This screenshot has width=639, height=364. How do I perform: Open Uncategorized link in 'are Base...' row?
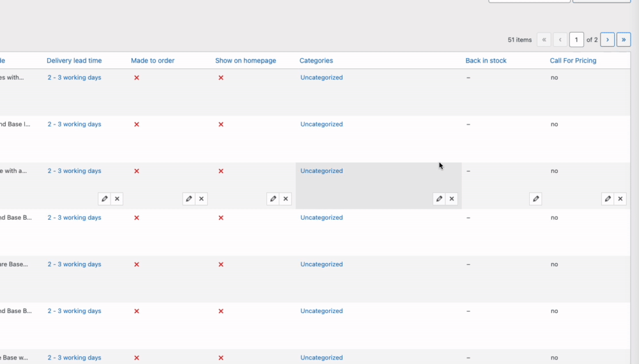(x=321, y=264)
